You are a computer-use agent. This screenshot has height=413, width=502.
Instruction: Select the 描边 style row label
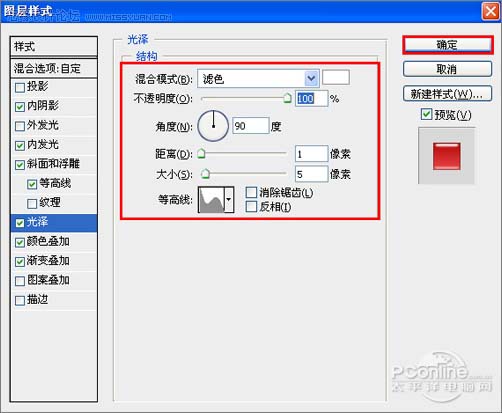[37, 299]
